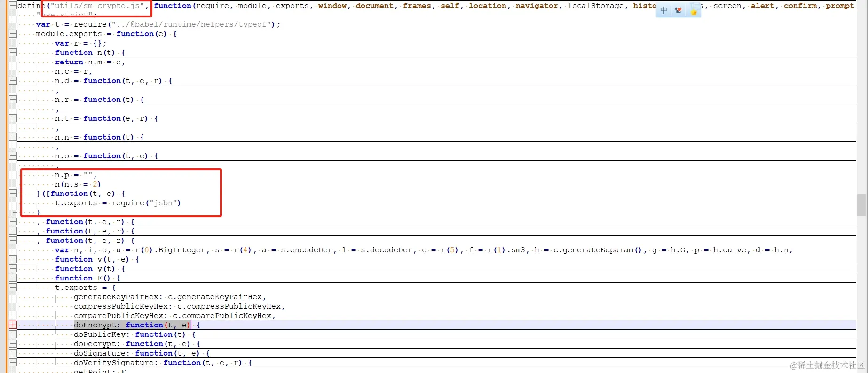Click the line n.c = r,

point(73,71)
